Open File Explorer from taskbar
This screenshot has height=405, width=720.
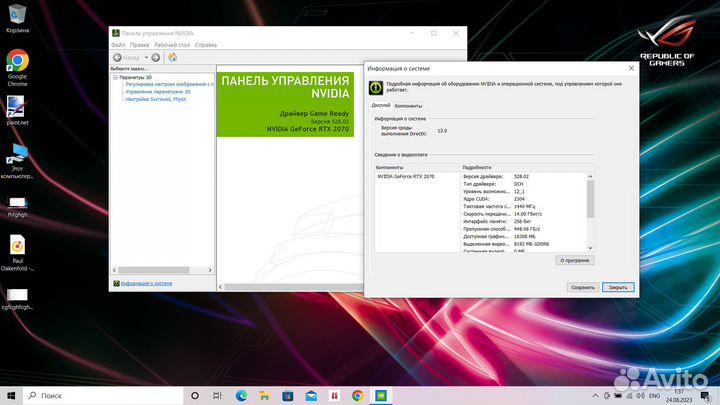pyautogui.click(x=264, y=395)
